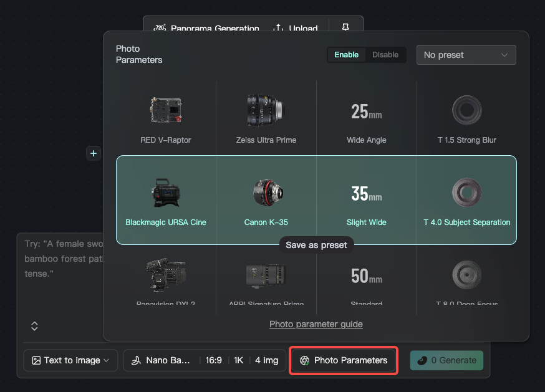This screenshot has height=392, width=545.
Task: Open the Photo parameter guide link
Action: click(x=316, y=324)
